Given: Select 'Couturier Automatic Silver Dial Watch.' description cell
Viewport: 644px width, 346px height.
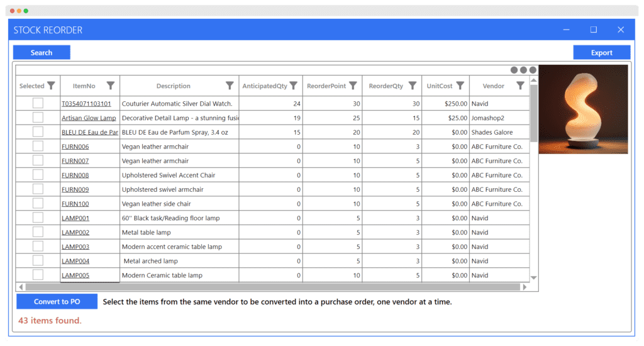Looking at the screenshot, I should tap(179, 104).
